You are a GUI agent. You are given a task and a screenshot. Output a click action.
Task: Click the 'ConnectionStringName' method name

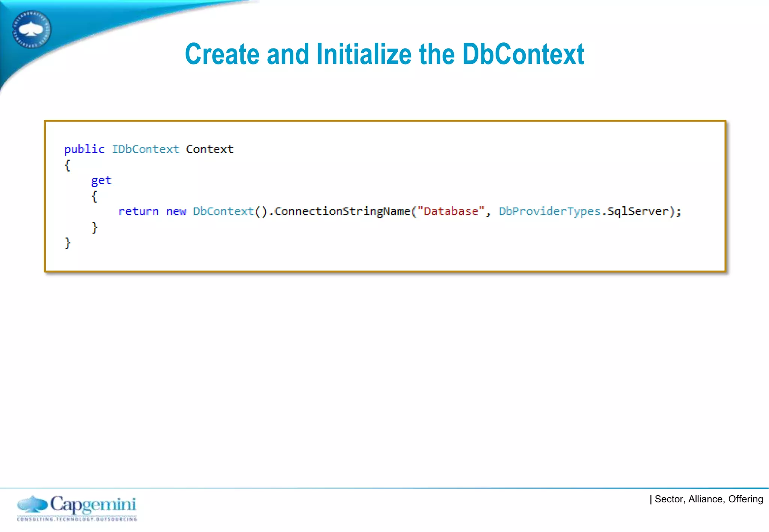[x=342, y=212]
